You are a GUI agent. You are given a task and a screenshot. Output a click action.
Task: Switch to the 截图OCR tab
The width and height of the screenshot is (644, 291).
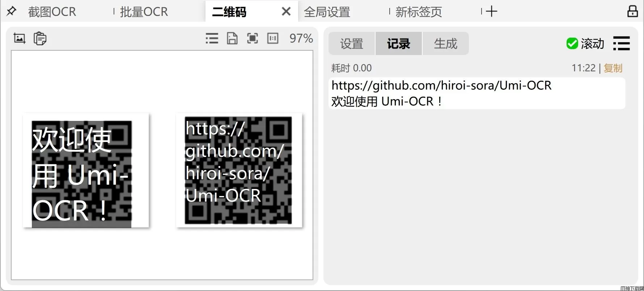click(52, 12)
